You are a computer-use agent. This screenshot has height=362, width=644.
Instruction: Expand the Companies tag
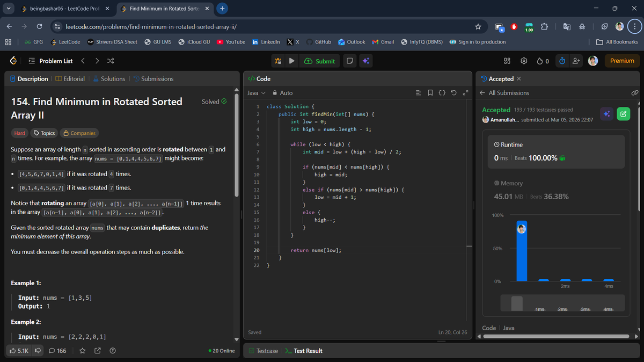79,133
